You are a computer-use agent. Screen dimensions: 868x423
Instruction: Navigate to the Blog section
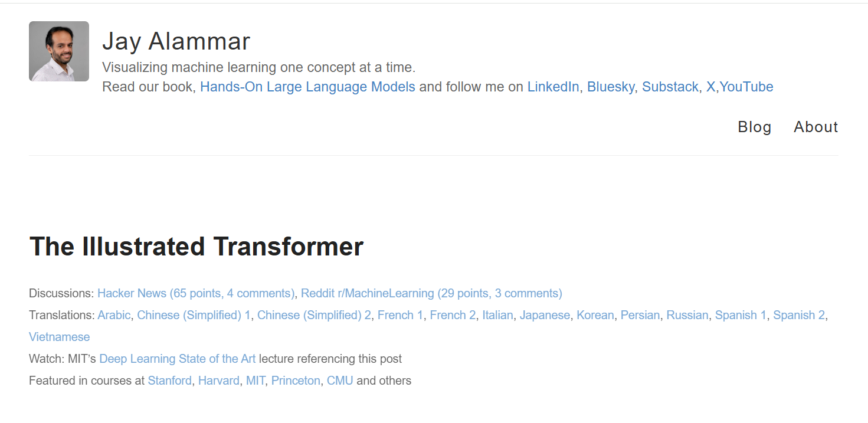click(754, 127)
